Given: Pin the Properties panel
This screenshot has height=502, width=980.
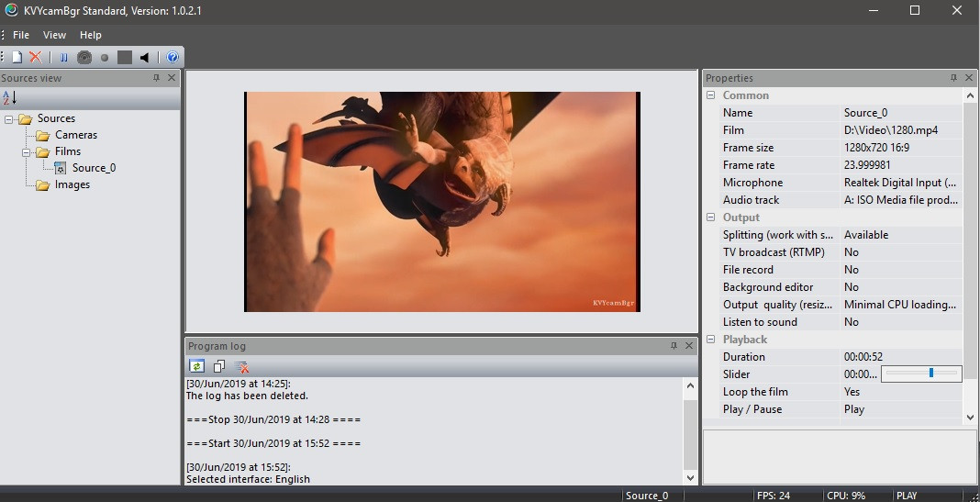Looking at the screenshot, I should pos(953,78).
